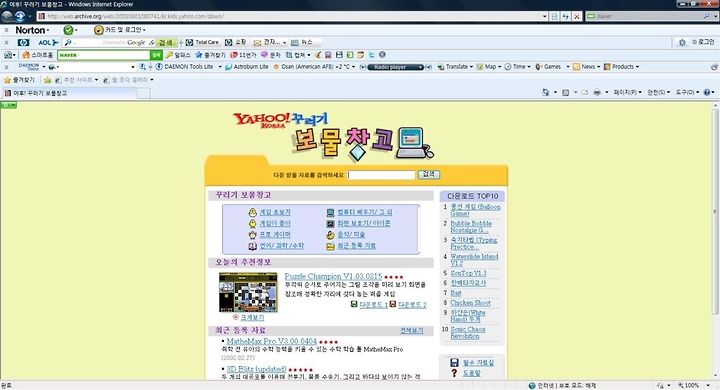Click the 전체보기 view-all link
Viewport: 720px width, 390px height.
click(411, 330)
